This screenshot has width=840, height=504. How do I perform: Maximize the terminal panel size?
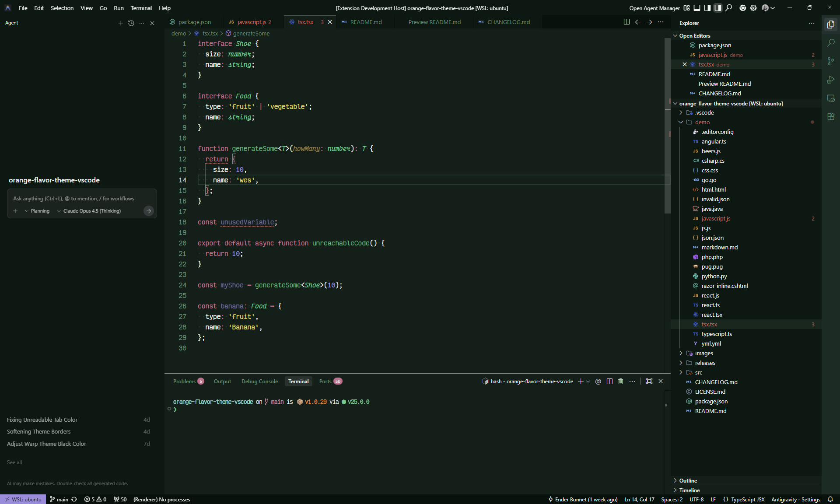pyautogui.click(x=649, y=381)
